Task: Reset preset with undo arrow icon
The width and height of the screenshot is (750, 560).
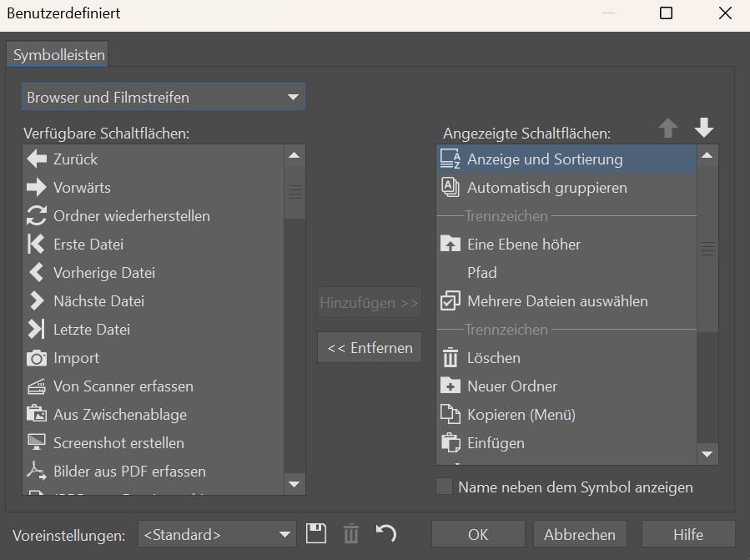Action: 386,533
